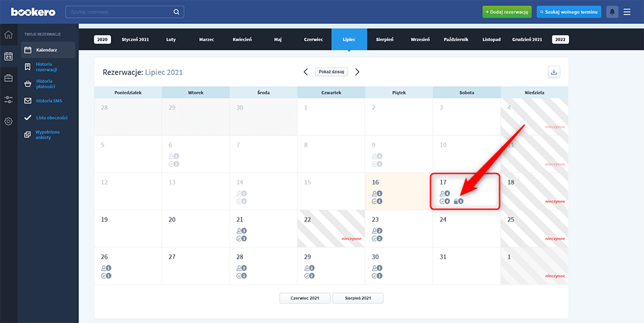Click Dodaj rezerwację button
The height and width of the screenshot is (323, 644).
[x=507, y=12]
